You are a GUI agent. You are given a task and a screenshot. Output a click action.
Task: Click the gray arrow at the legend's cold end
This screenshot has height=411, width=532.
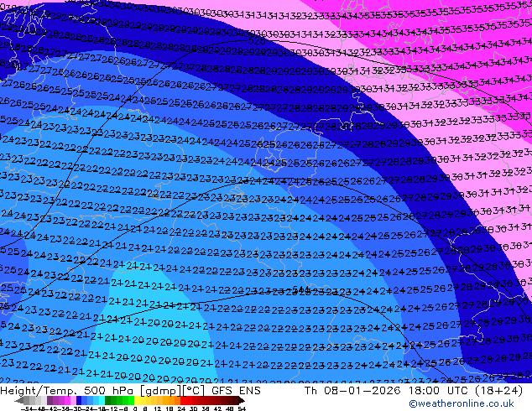click(x=18, y=401)
